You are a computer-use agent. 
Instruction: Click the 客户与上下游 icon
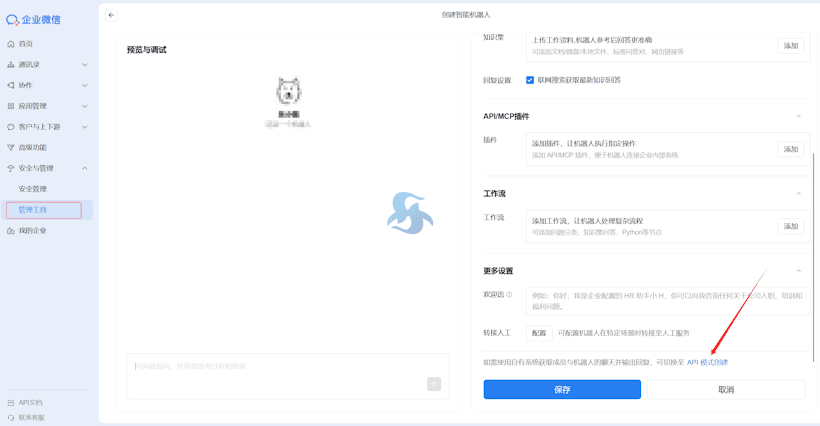(10, 127)
